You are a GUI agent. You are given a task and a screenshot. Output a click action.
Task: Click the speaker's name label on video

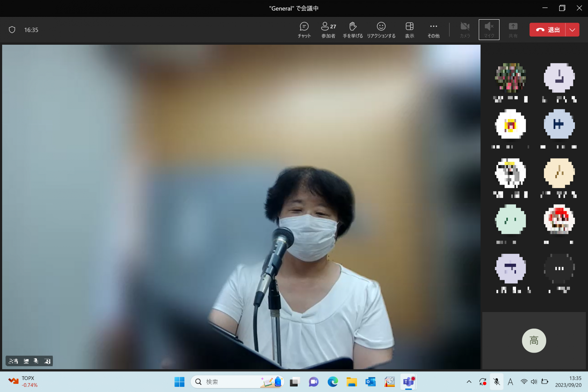[29, 361]
